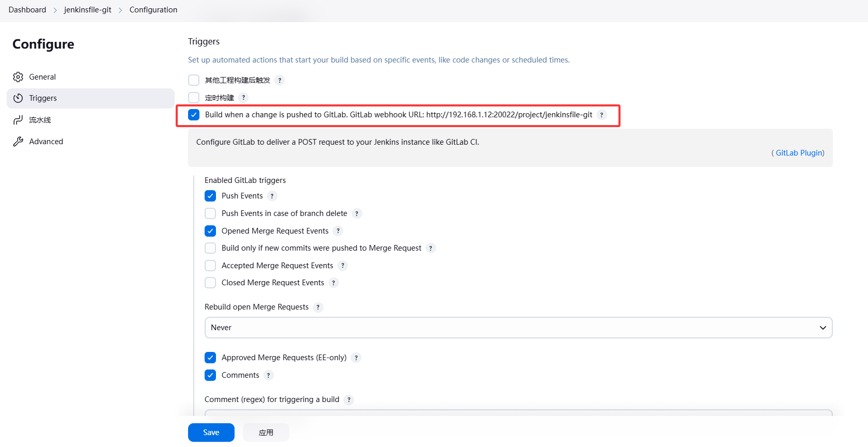The height and width of the screenshot is (447, 868).
Task: Click the General gear icon in sidebar
Action: coord(18,77)
